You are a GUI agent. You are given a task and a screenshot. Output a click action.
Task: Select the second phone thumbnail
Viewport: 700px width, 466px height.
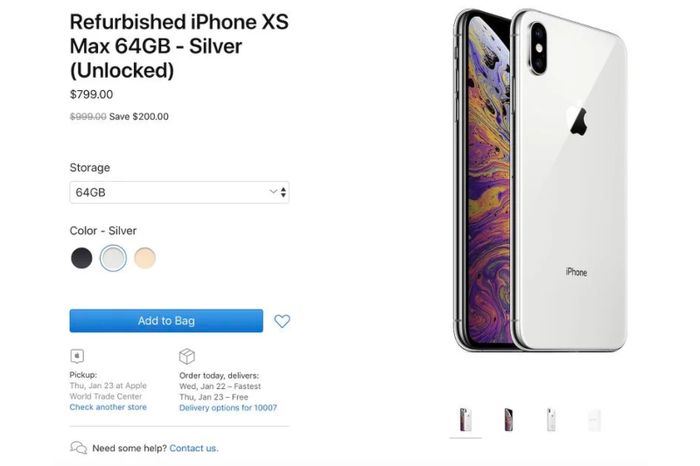pyautogui.click(x=508, y=420)
